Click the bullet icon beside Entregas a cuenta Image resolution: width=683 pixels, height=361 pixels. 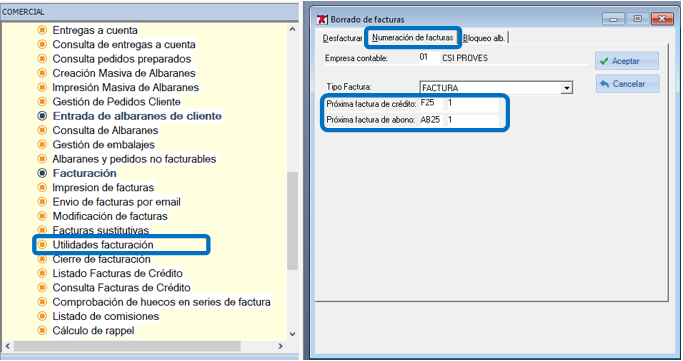click(x=42, y=30)
